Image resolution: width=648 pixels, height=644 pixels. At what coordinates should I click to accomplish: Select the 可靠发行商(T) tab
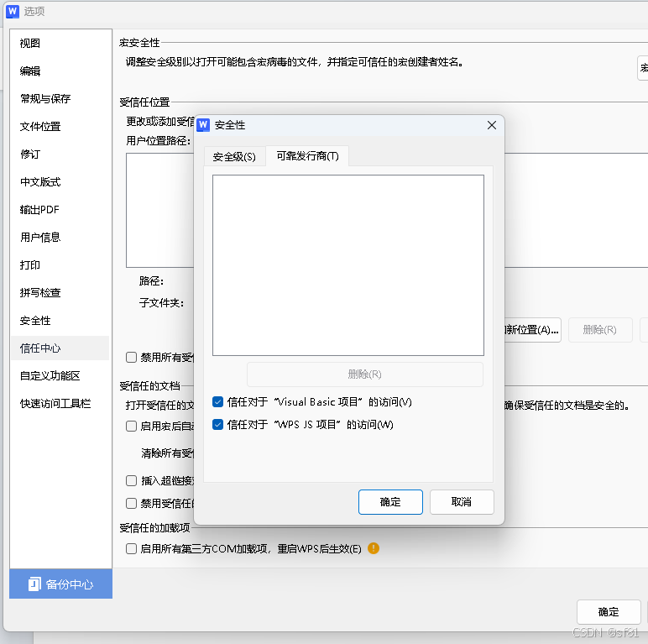(x=307, y=156)
